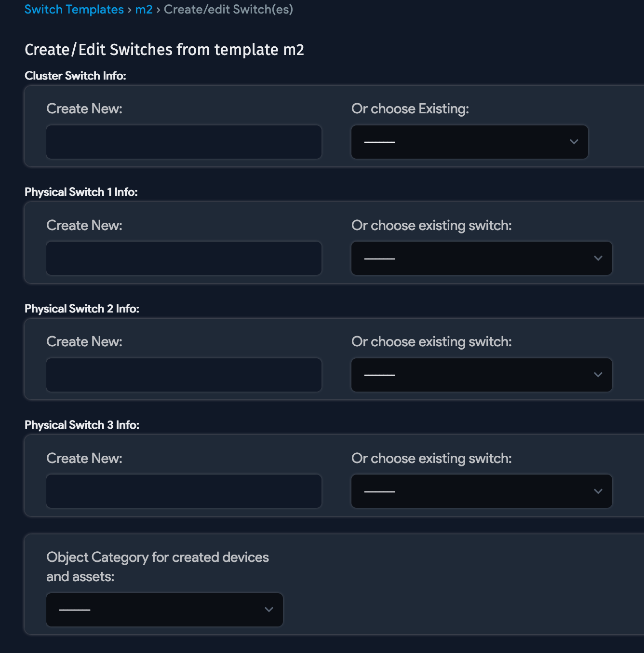This screenshot has height=653, width=644.
Task: Click the chevron on Physical Switch 2 dropdown
Action: pos(598,375)
